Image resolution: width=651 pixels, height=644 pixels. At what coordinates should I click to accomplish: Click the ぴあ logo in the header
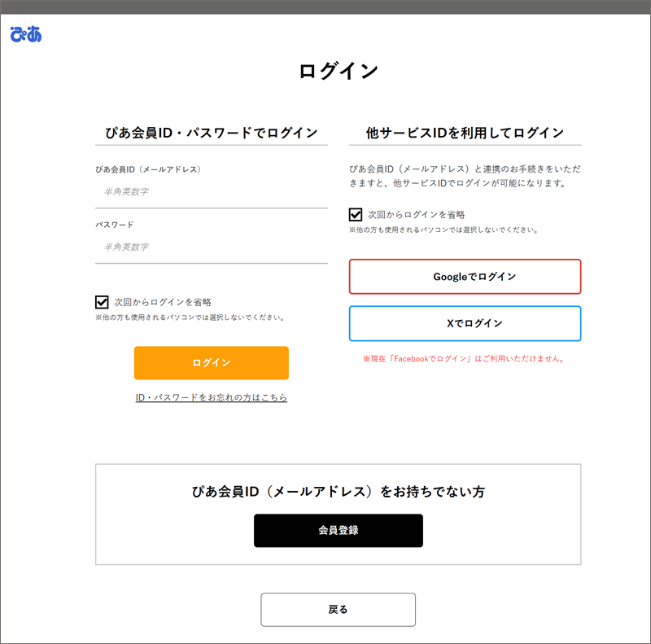26,34
